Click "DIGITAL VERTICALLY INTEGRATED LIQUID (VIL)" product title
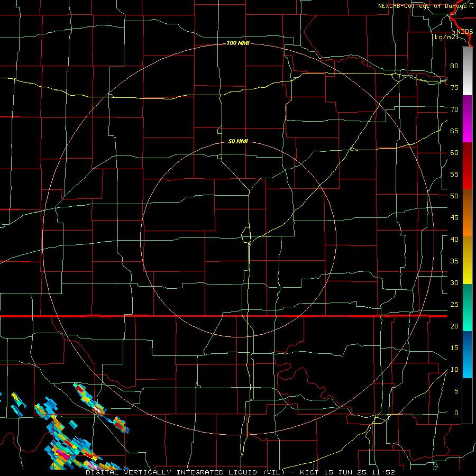Screen dimensions: 476x476 tap(185, 472)
